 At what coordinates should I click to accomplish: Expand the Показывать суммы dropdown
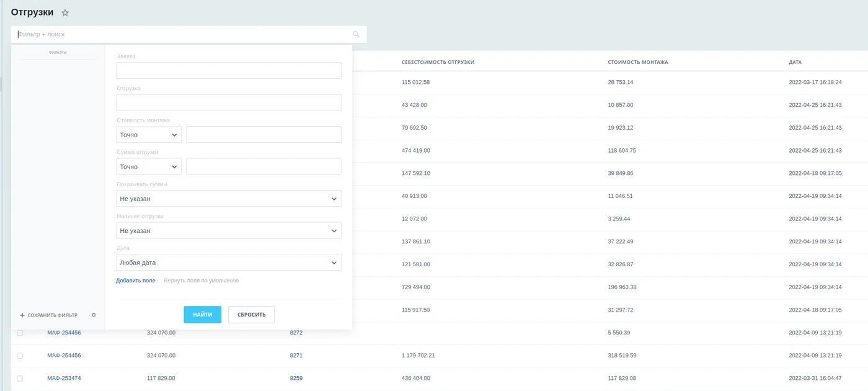point(229,199)
